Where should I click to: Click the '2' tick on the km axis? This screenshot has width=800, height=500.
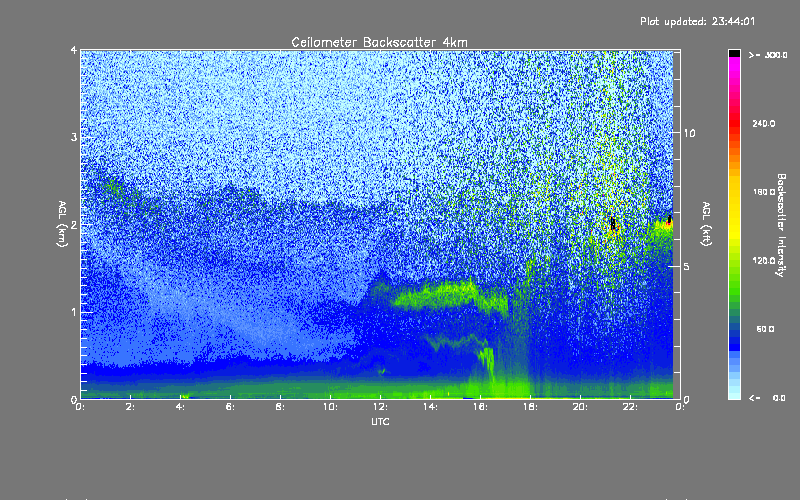(x=73, y=224)
